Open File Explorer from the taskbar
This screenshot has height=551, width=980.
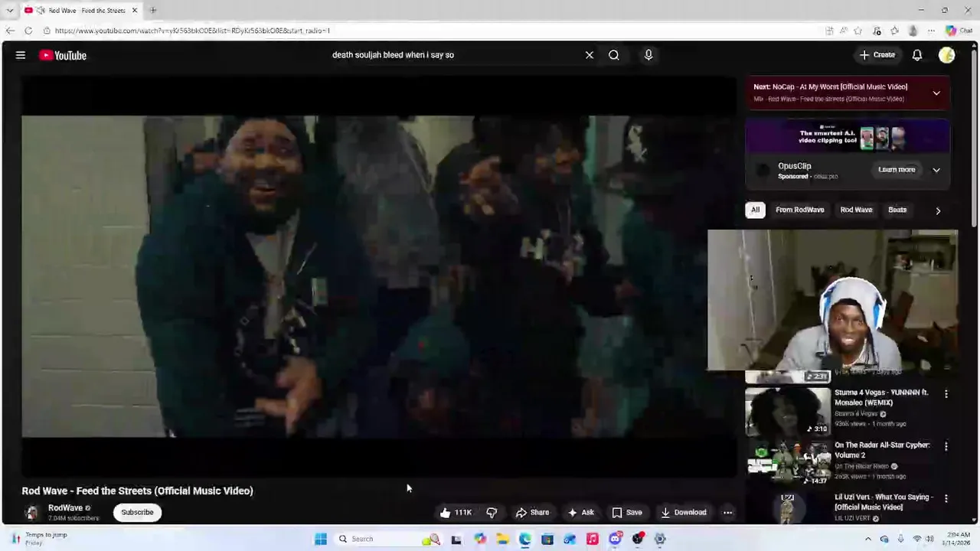click(502, 539)
